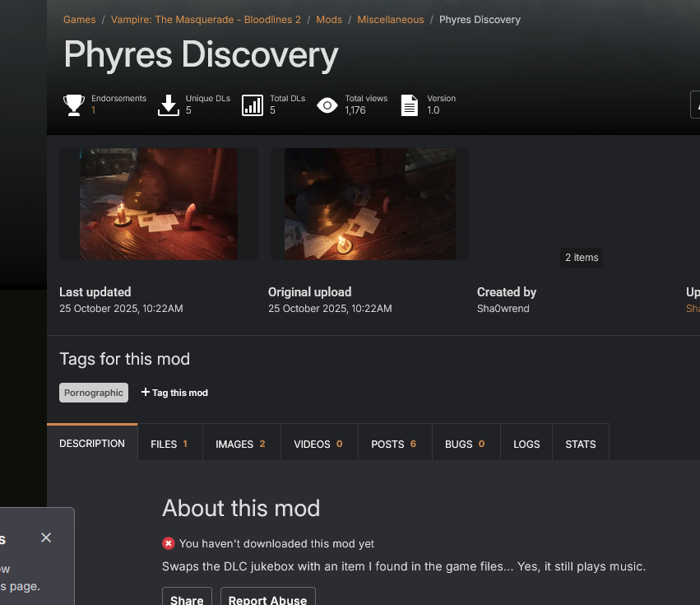Click the Total DLs bar chart icon

pos(253,105)
